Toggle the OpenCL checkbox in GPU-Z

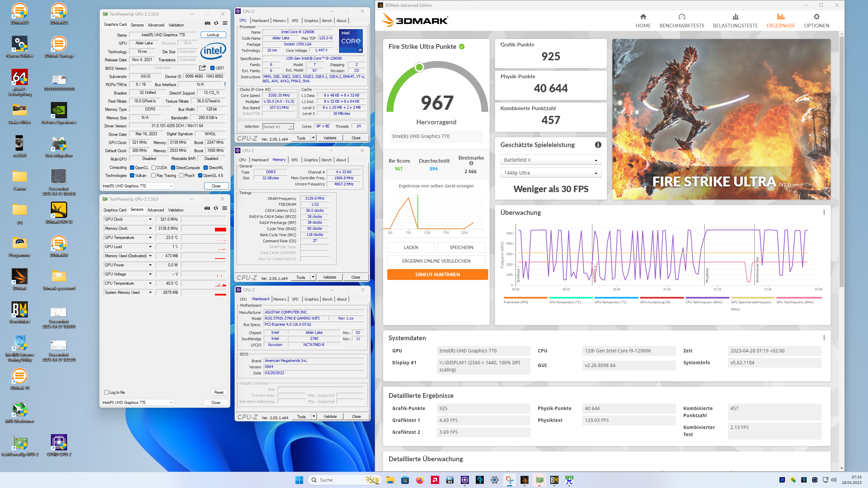pyautogui.click(x=132, y=168)
